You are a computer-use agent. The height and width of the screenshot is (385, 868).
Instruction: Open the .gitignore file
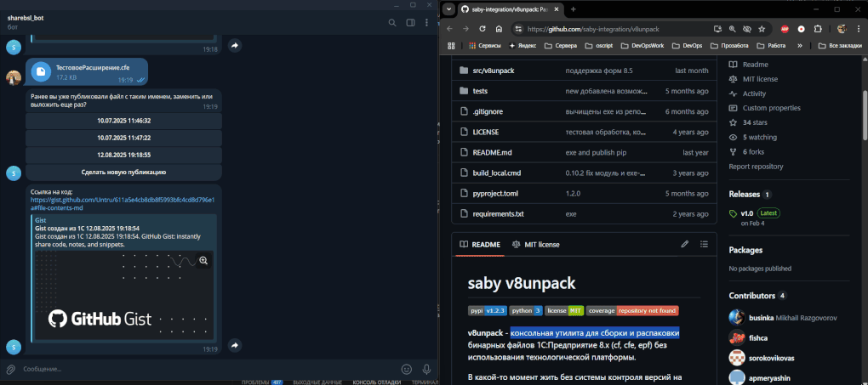pos(488,111)
